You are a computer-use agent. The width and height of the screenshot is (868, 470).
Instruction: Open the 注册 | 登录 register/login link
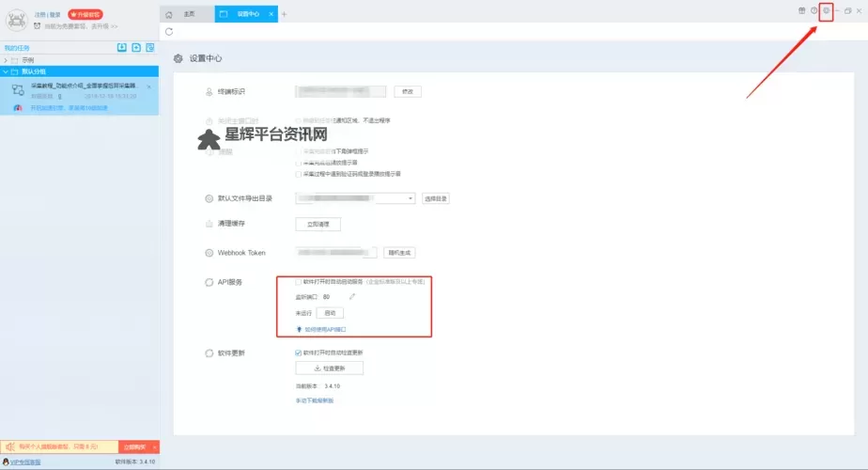[48, 14]
